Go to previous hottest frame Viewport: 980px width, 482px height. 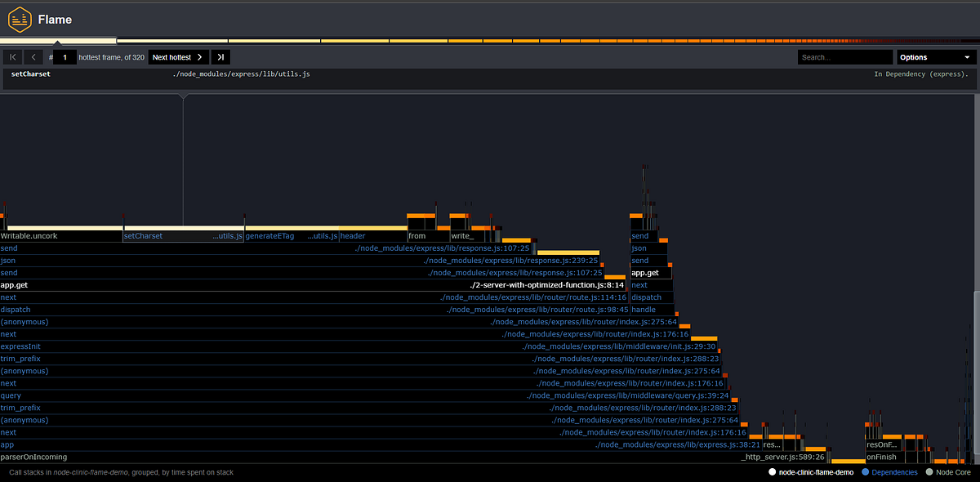(33, 57)
